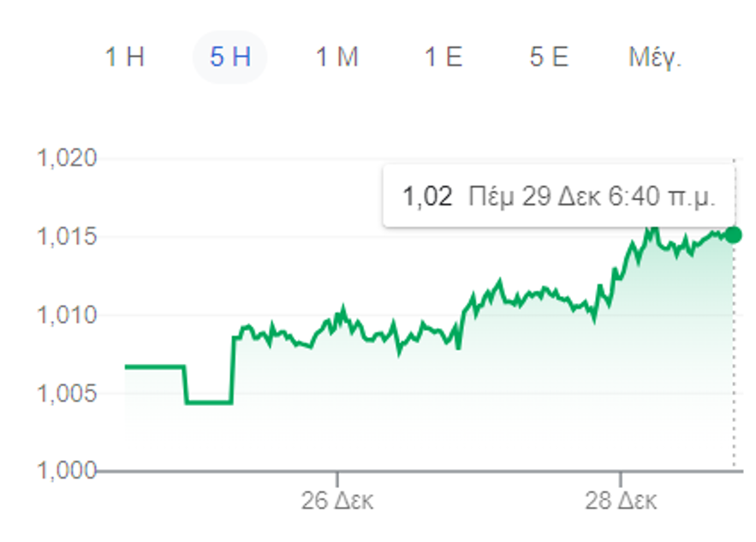Show the Μέγ. maximum range
The height and width of the screenshot is (542, 756).
[x=655, y=58]
